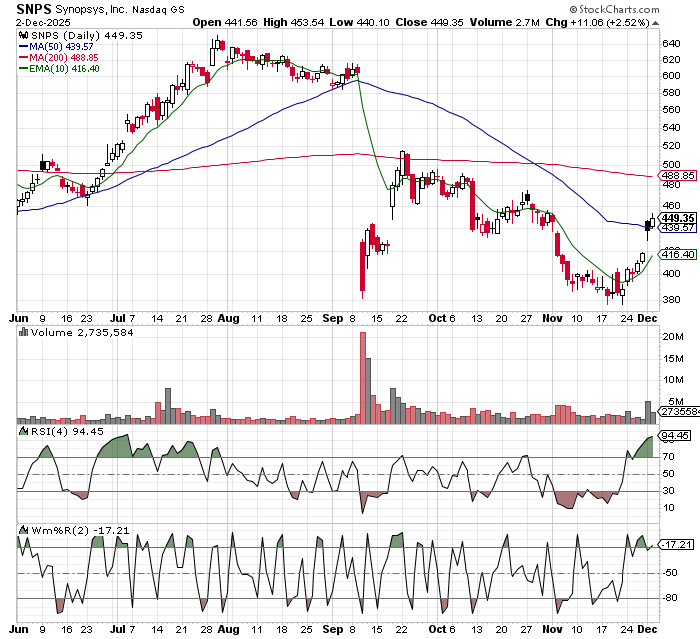
Task: Click the EMA(10) 416.40 legend entry
Action: [x=64, y=69]
